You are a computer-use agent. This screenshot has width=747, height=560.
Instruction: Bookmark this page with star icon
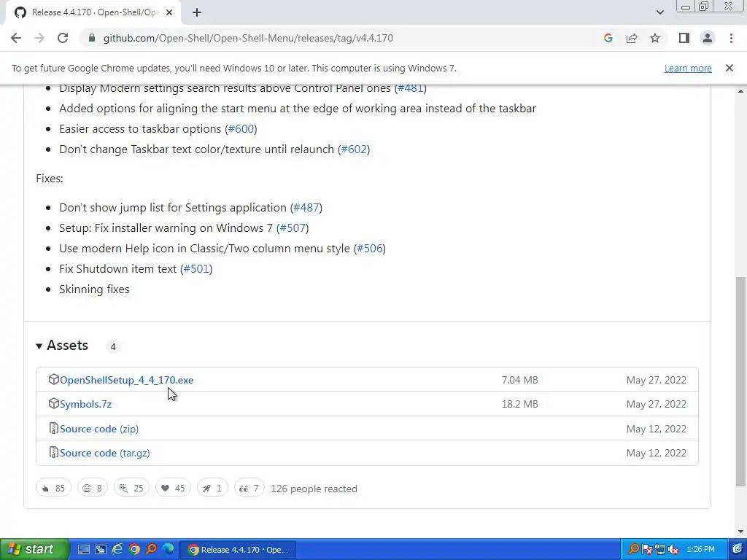coord(655,38)
